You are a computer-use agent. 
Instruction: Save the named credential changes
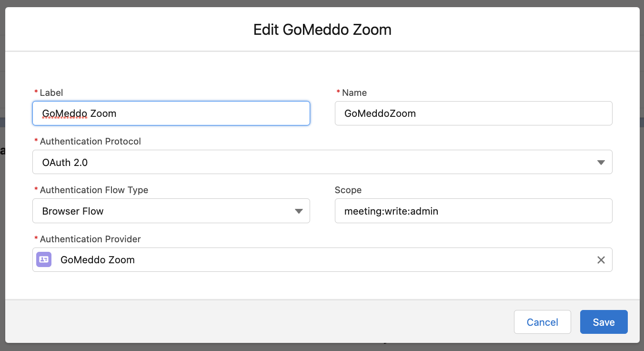tap(604, 322)
